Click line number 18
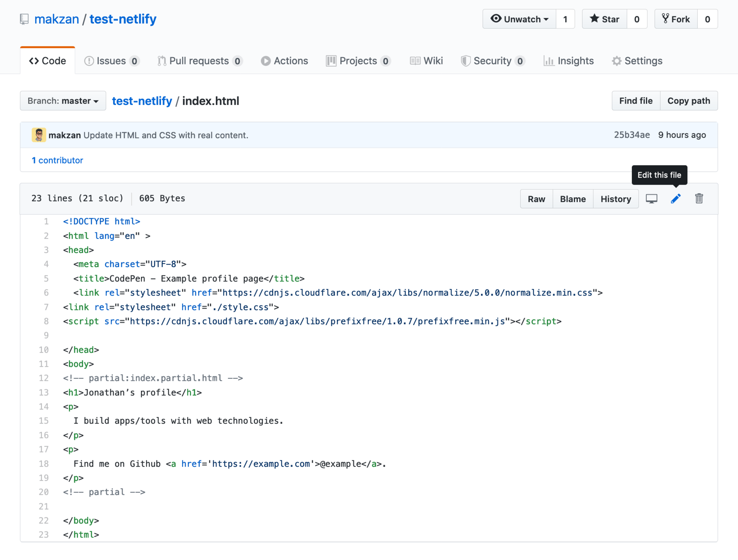The height and width of the screenshot is (560, 738). pos(44,464)
